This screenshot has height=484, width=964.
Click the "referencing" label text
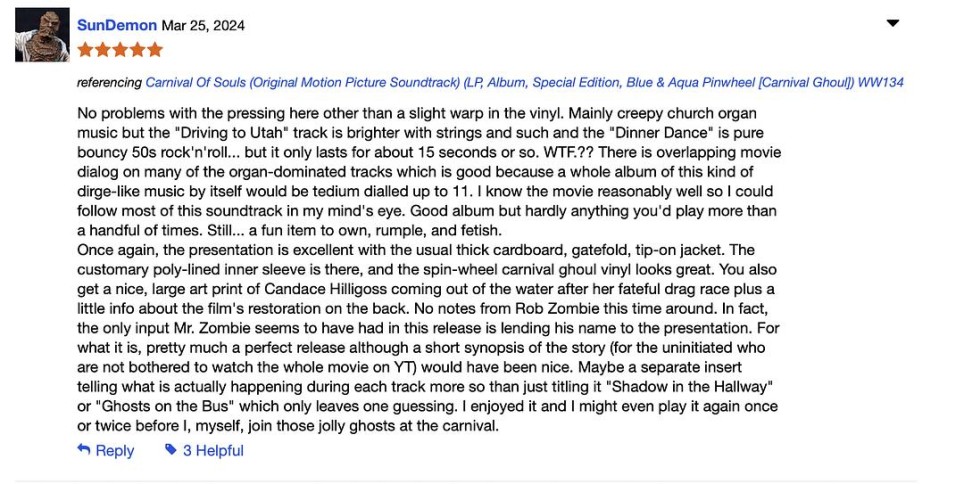pyautogui.click(x=109, y=82)
